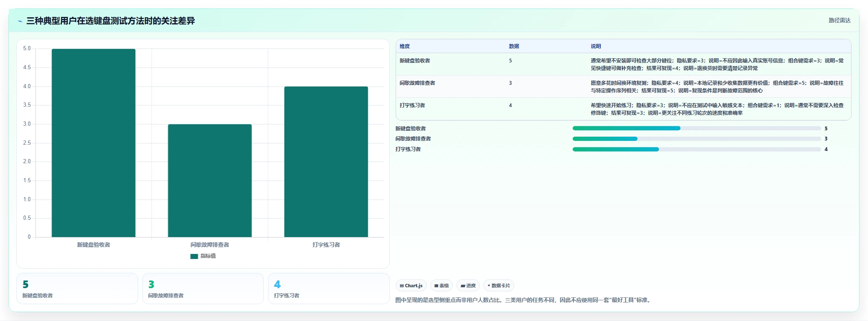Click x-axis label 间歇故障排查者
This screenshot has width=868, height=321.
point(210,245)
